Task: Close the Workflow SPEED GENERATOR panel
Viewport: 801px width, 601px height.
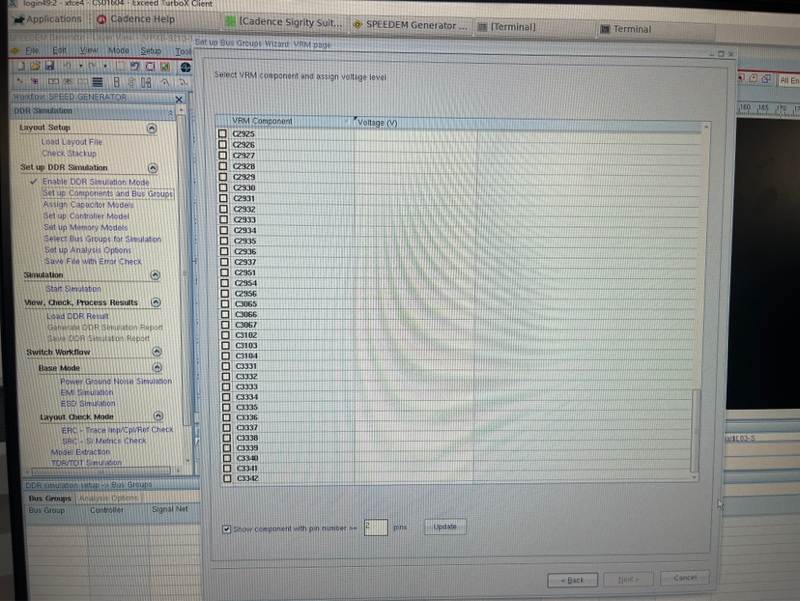Action: (x=179, y=98)
